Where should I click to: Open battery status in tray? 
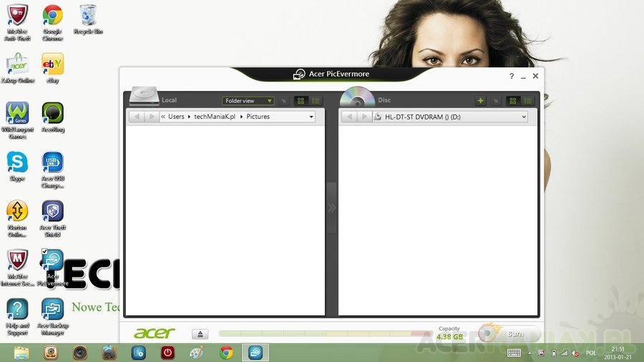click(553, 353)
